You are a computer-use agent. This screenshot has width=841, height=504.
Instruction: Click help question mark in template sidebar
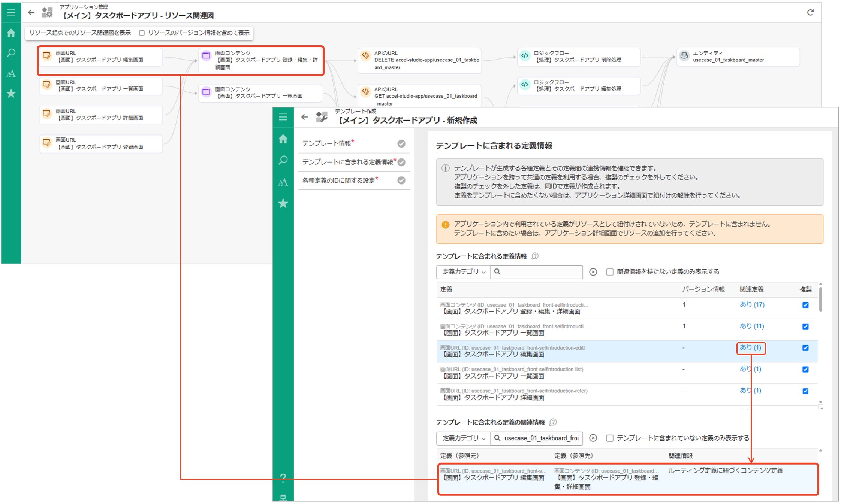(283, 477)
